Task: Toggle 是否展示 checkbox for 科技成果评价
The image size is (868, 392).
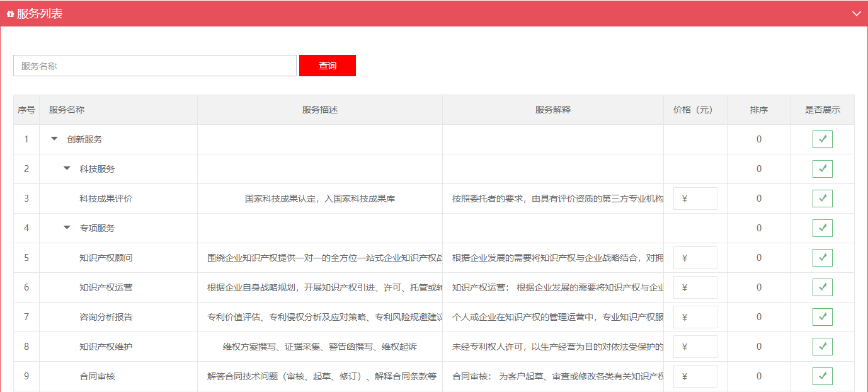Action: 823,199
